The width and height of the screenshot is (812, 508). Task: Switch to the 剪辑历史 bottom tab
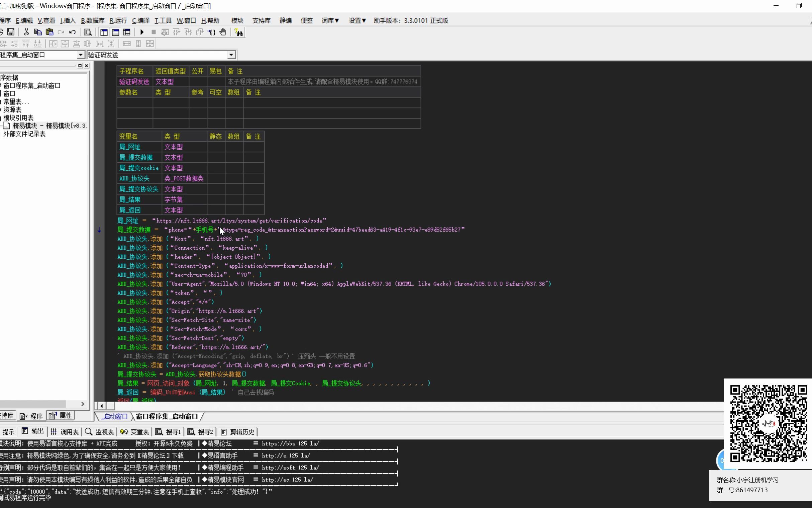pos(238,432)
